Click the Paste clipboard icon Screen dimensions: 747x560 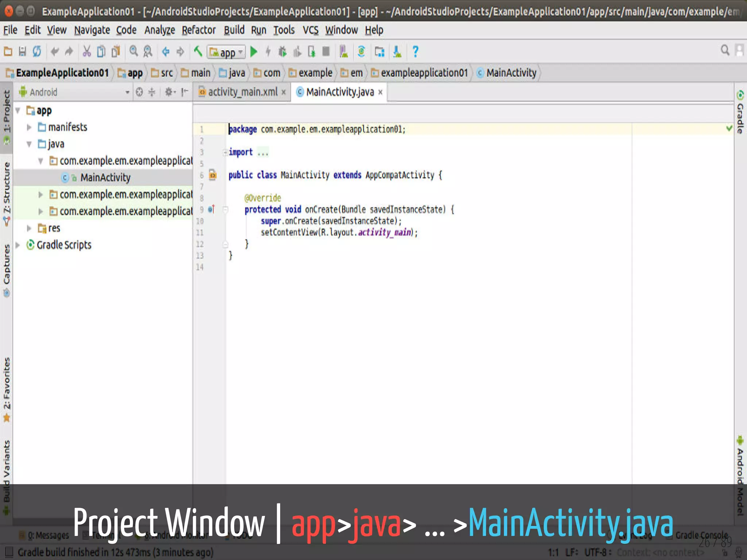(116, 51)
